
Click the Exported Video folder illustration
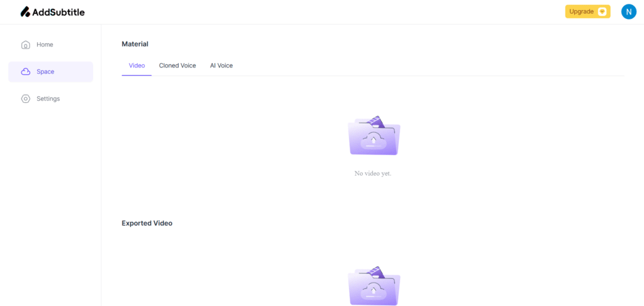(374, 285)
